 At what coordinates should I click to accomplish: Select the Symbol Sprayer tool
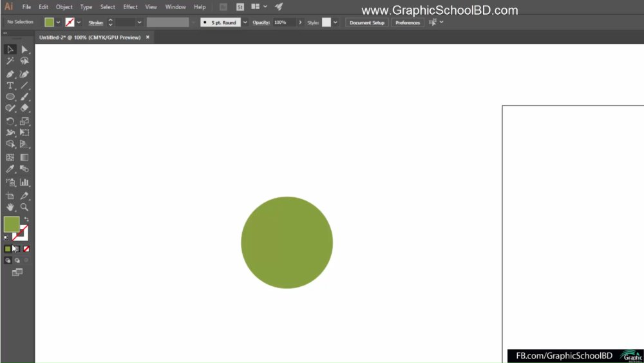click(x=10, y=182)
